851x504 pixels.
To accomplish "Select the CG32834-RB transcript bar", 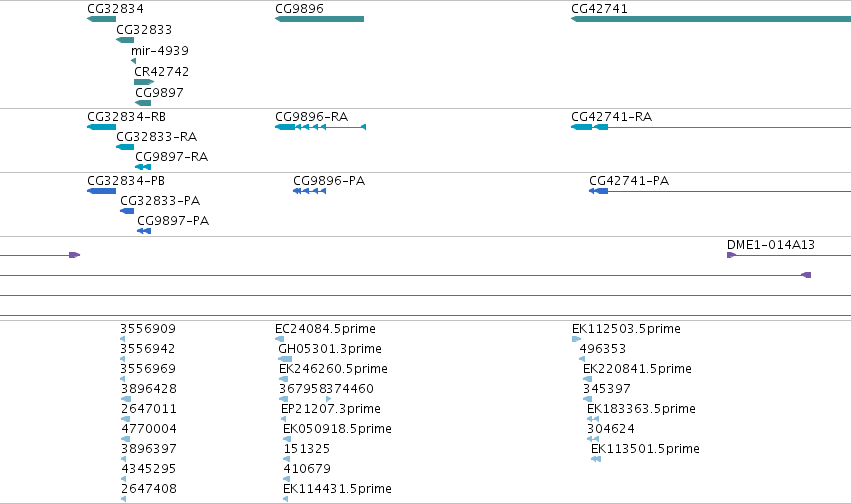I will pos(101,127).
